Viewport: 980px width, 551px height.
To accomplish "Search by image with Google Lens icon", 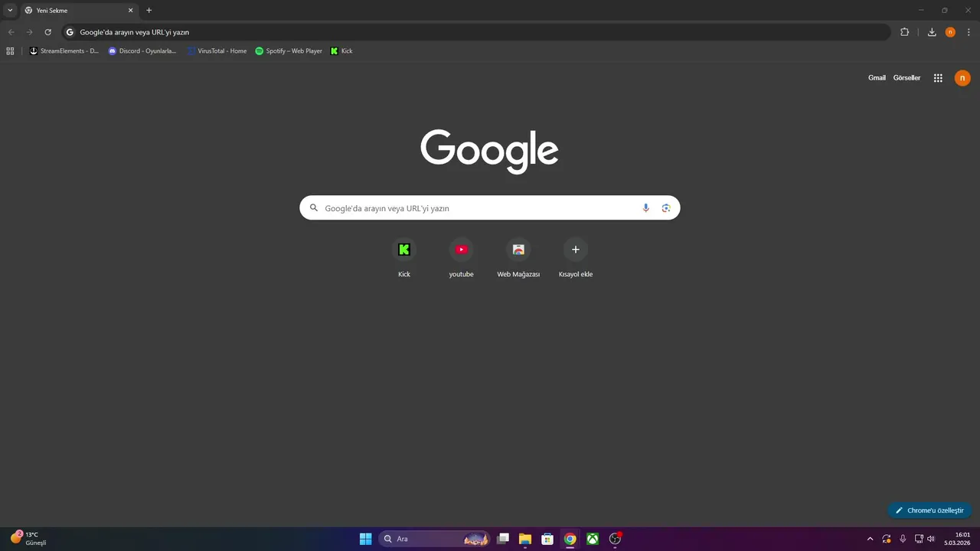I will click(666, 208).
